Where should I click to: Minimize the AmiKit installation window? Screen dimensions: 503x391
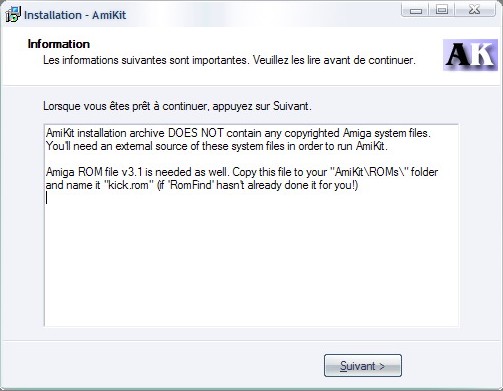[x=416, y=10]
